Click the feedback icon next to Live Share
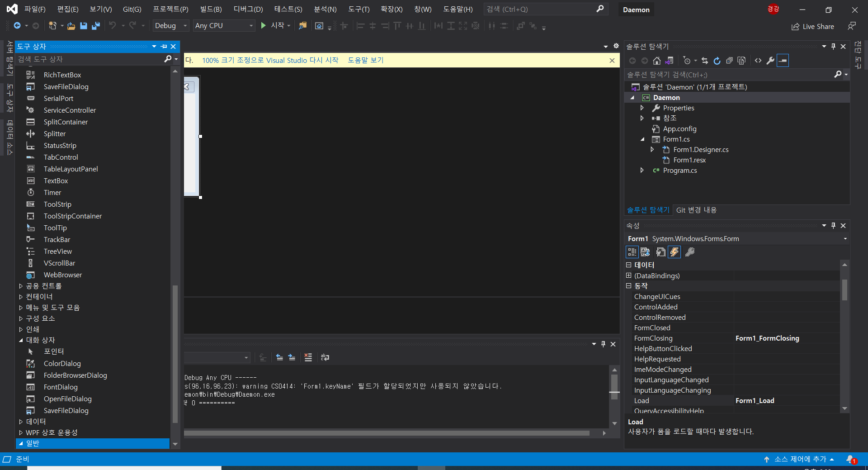 click(x=852, y=26)
